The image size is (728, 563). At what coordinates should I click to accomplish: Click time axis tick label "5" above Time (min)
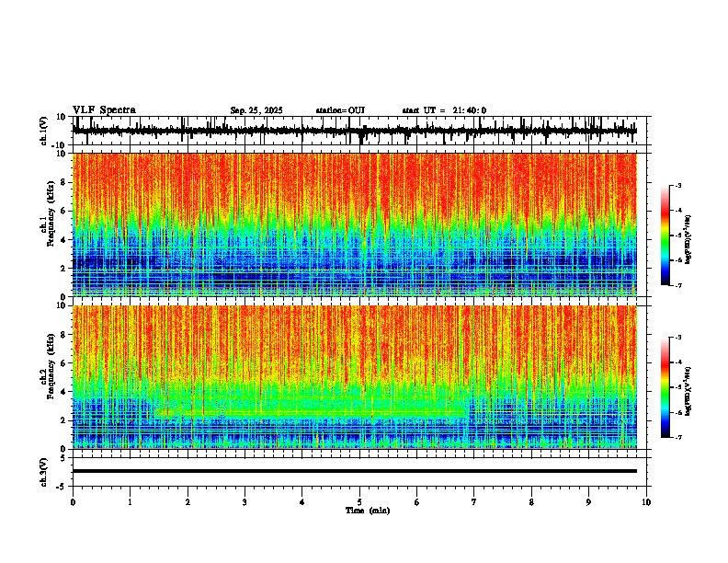[359, 502]
